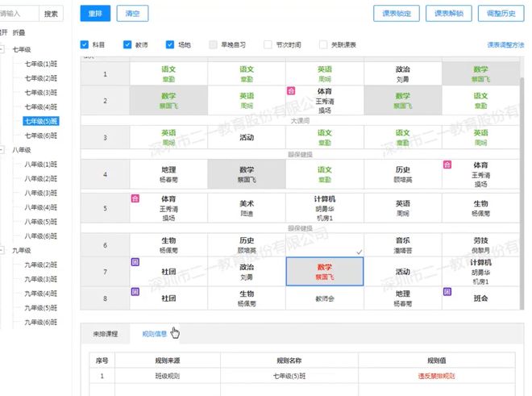Click the pink 合 badge on period 2 体育
Screen dimensions: 532x396
coord(291,90)
